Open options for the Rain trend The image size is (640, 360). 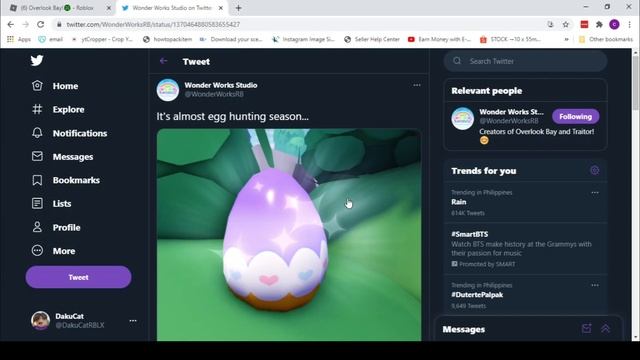pyautogui.click(x=595, y=193)
